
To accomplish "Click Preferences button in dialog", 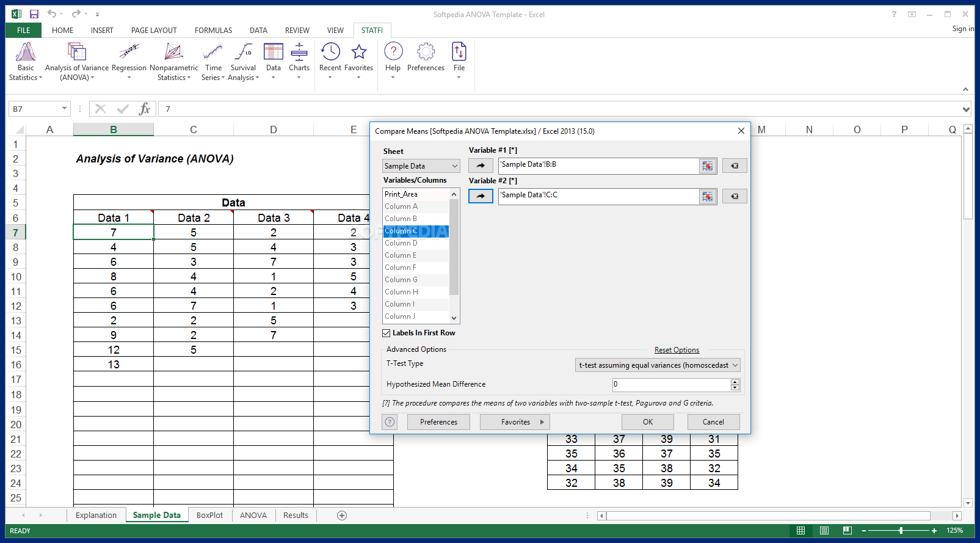I will (438, 422).
